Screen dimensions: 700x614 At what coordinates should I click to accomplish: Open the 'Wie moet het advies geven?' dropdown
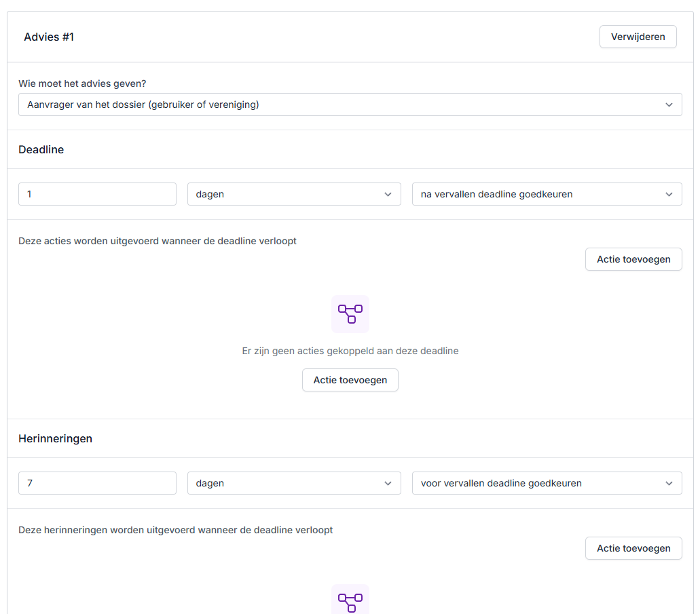coord(350,104)
